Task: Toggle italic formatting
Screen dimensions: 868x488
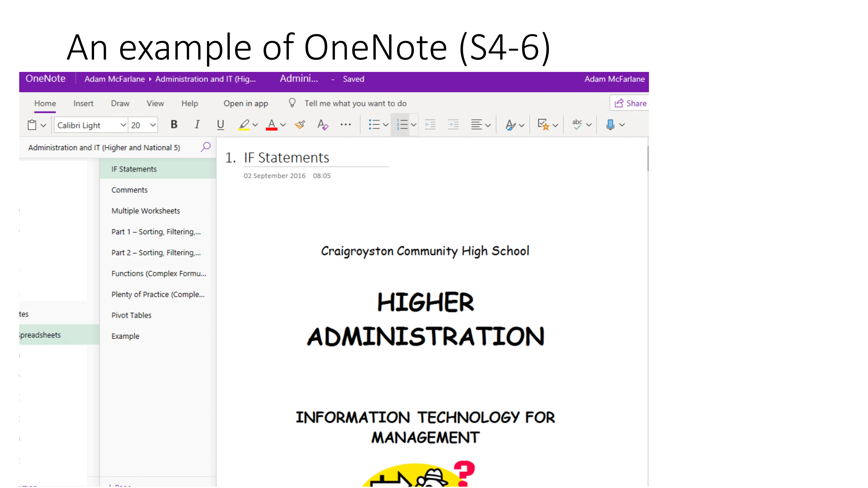Action: tap(197, 125)
